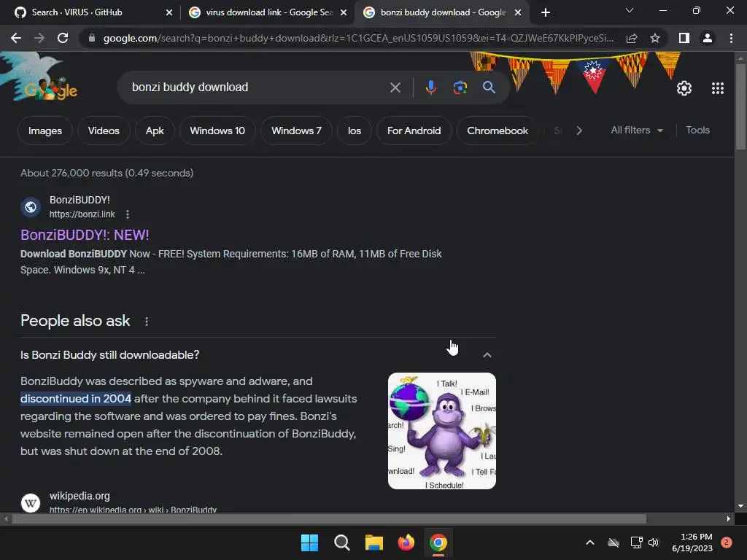Apply the Ios filter chip
Viewport: 747px width, 560px height.
pos(355,131)
